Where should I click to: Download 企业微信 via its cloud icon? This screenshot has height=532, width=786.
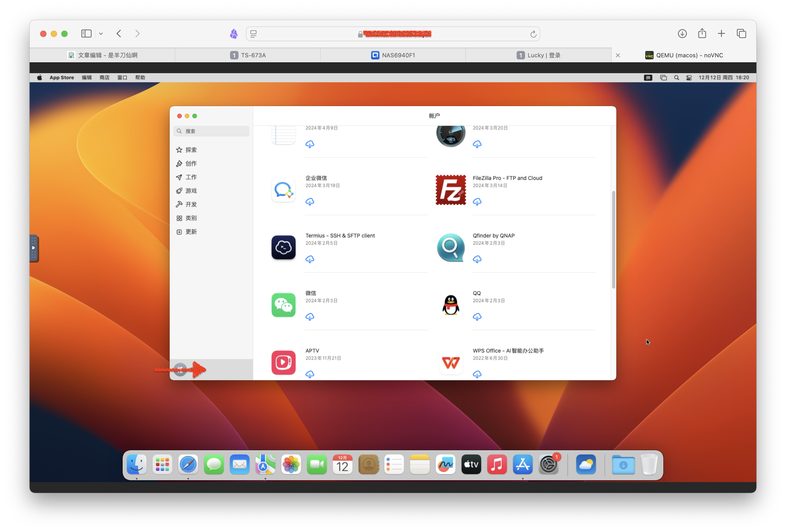coord(310,202)
